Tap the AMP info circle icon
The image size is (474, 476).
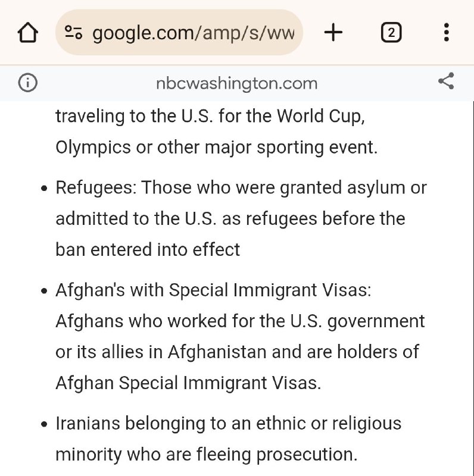pos(27,83)
